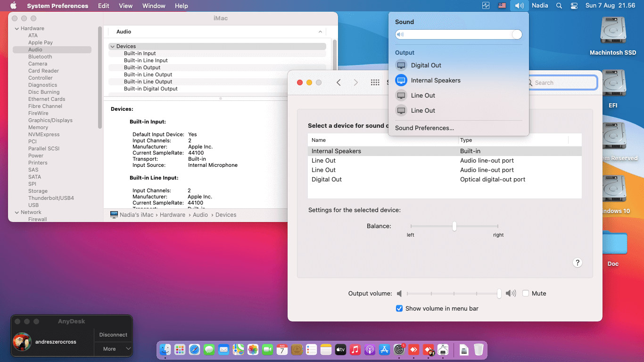The height and width of the screenshot is (362, 644).
Task: Select Bluetooth in the hardware list
Action: tap(40, 57)
